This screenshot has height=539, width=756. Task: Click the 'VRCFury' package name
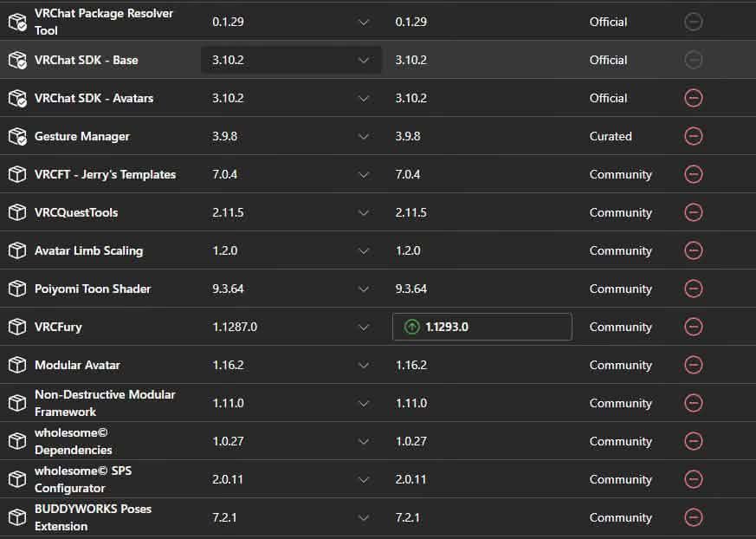[58, 328]
